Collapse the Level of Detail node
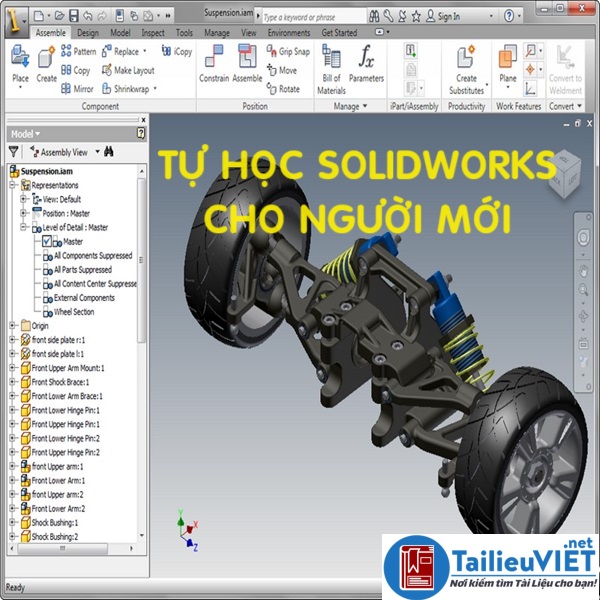 point(24,227)
